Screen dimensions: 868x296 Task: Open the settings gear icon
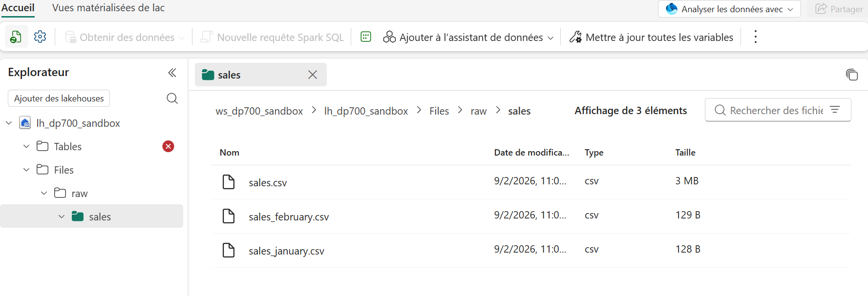click(x=40, y=37)
